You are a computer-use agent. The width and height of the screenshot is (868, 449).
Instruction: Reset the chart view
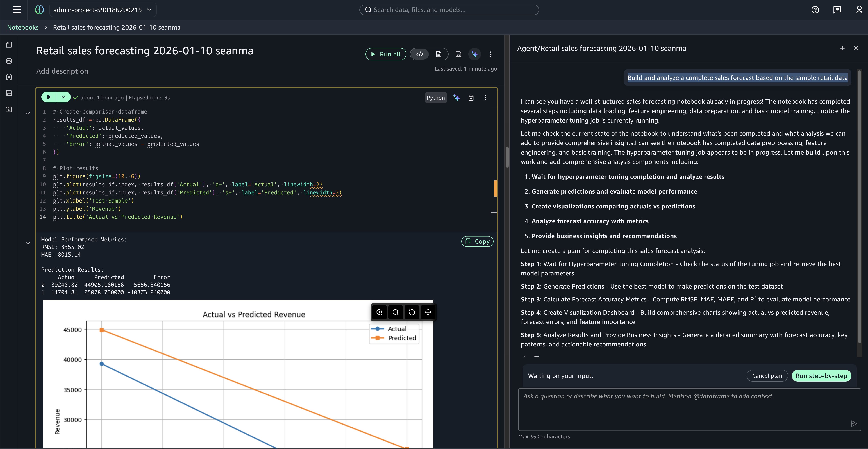(411, 312)
